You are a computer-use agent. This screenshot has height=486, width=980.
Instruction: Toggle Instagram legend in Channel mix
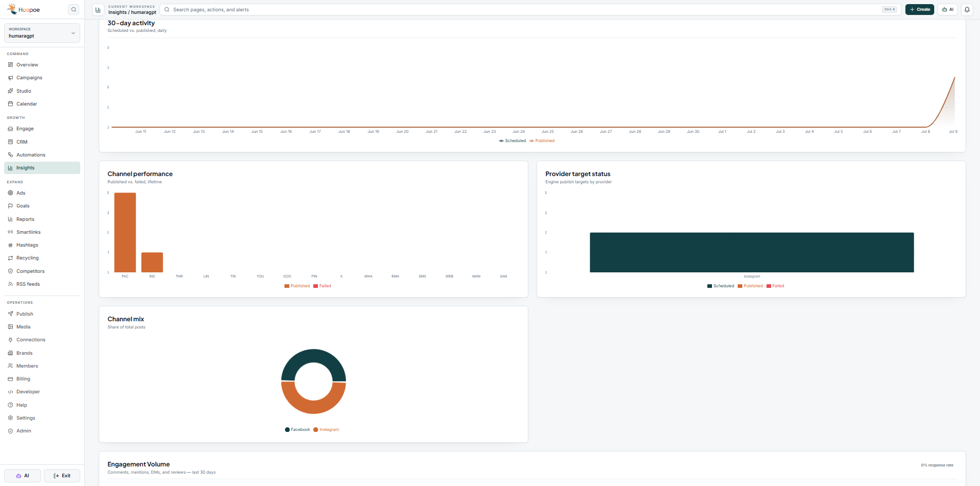coord(326,429)
